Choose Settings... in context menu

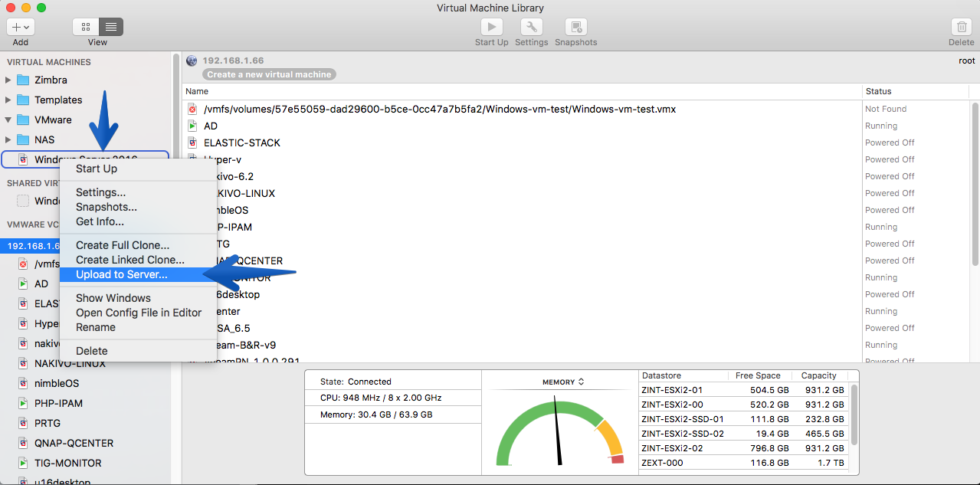pos(138,192)
